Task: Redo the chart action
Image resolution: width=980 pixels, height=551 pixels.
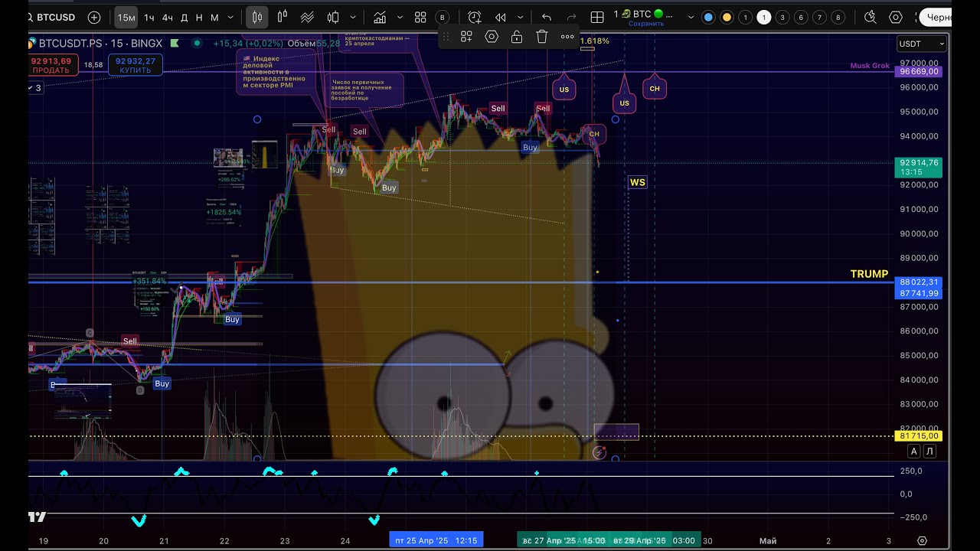Action: click(571, 17)
